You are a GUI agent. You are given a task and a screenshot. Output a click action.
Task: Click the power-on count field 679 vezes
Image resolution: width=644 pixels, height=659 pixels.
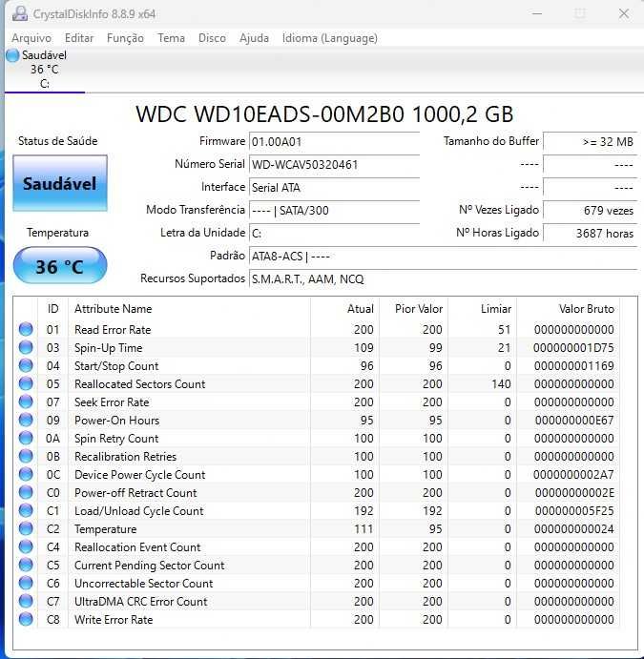click(590, 210)
